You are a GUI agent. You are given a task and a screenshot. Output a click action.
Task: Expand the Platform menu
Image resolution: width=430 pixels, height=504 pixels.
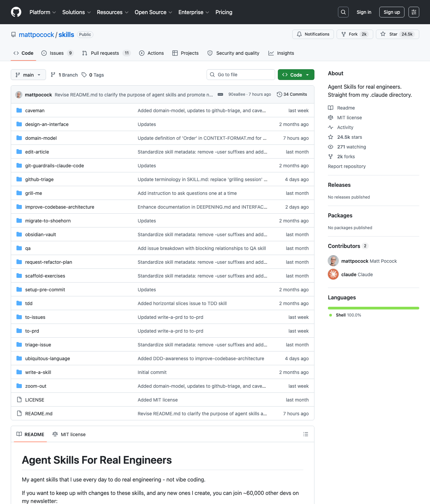pyautogui.click(x=43, y=12)
